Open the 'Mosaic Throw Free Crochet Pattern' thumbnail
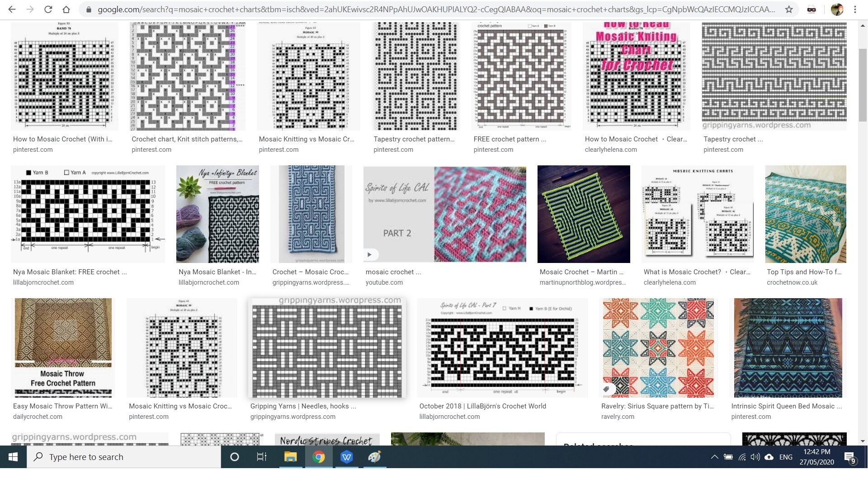This screenshot has height=488, width=868. (63, 348)
